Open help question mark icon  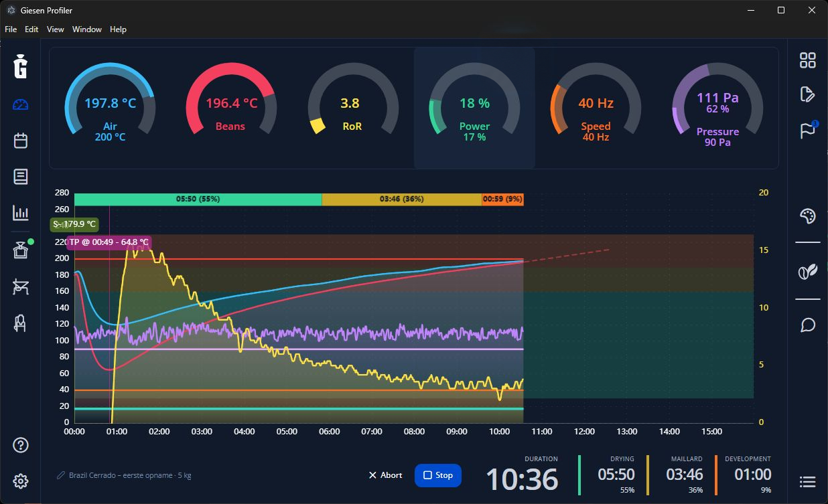point(21,445)
